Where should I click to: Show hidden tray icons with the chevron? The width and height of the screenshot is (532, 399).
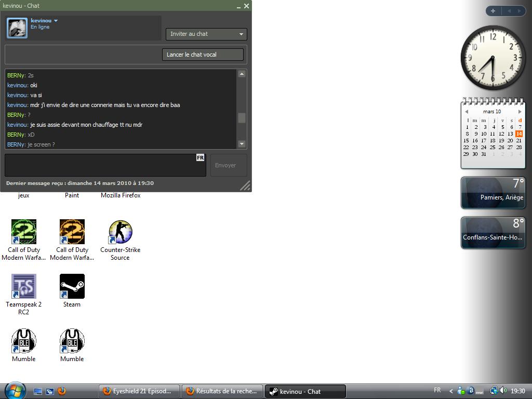[451, 391]
